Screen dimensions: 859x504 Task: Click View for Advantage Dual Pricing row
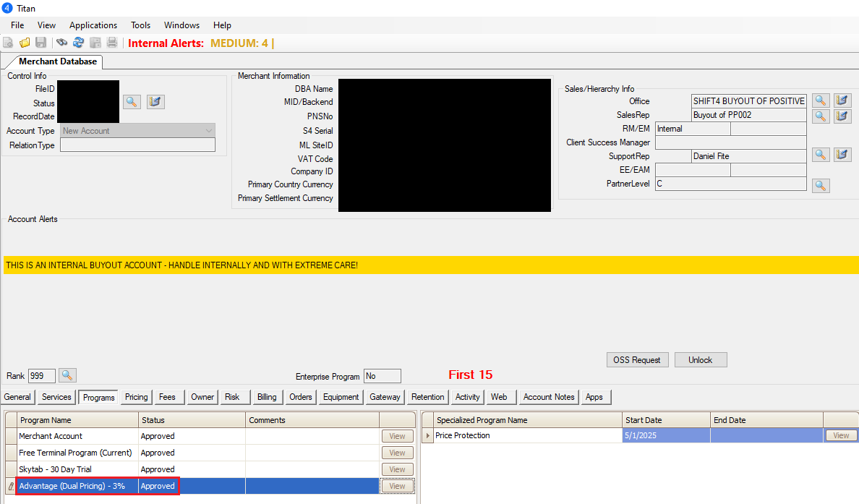(397, 486)
